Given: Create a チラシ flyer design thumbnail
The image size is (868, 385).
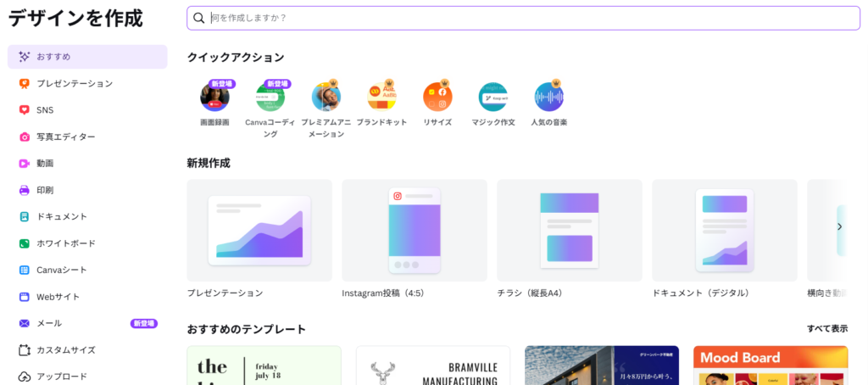Looking at the screenshot, I should tap(570, 231).
